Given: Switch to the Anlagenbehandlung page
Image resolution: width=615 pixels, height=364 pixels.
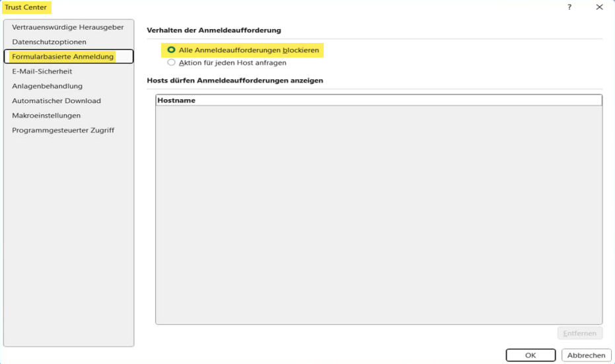Looking at the screenshot, I should tap(47, 86).
